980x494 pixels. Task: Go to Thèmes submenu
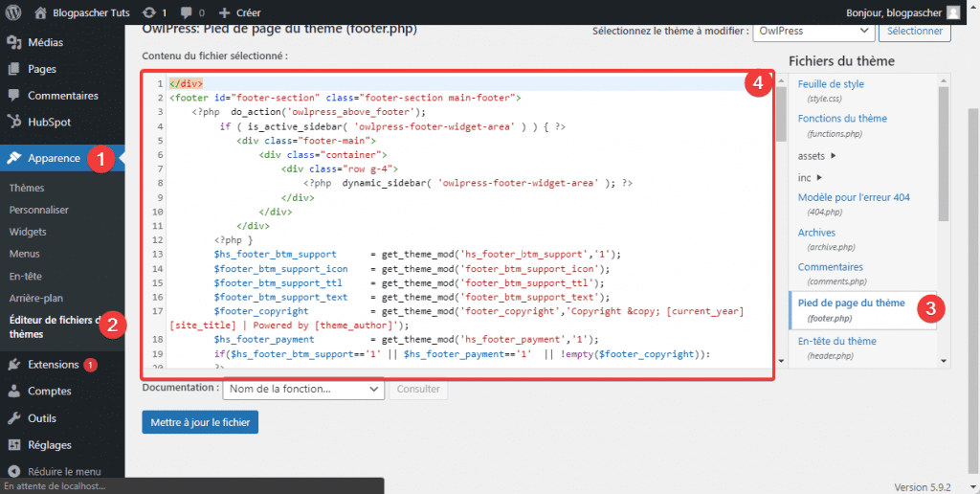tap(27, 188)
